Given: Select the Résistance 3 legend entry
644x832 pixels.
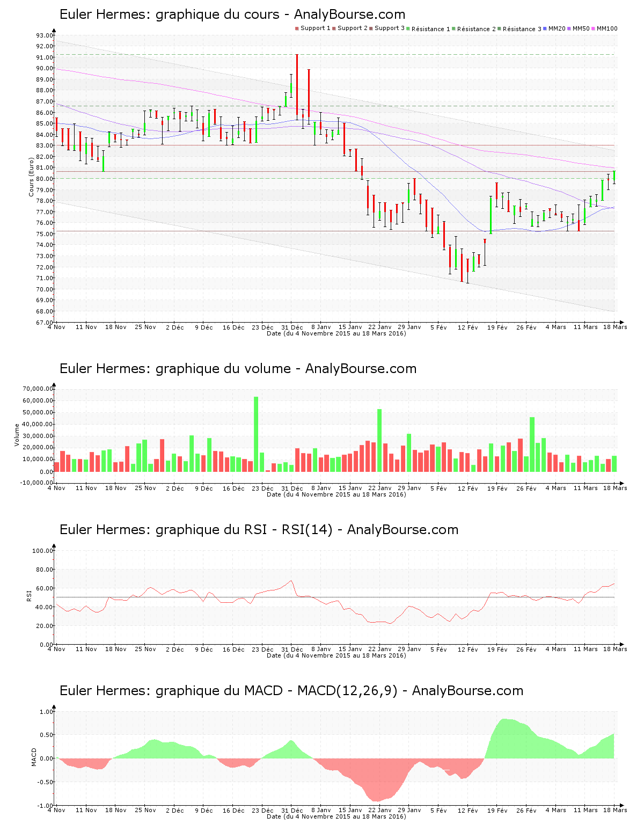Looking at the screenshot, I should pyautogui.click(x=519, y=28).
